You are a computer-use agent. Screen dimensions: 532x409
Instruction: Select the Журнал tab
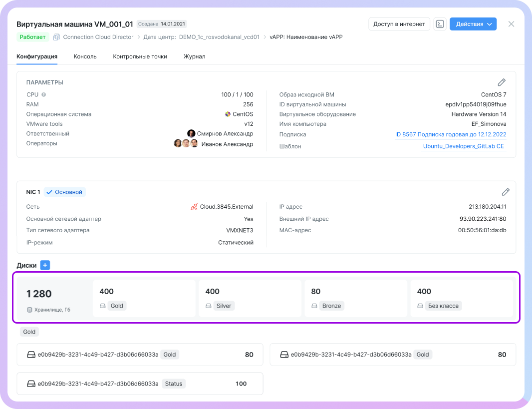(194, 56)
